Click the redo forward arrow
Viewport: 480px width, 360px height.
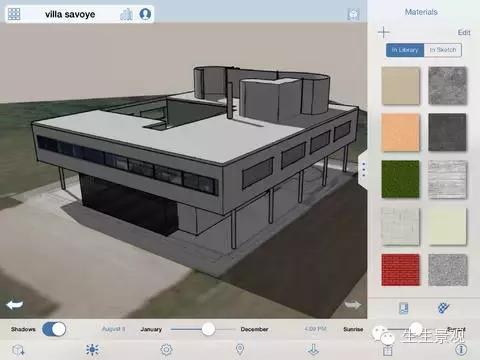[352, 305]
